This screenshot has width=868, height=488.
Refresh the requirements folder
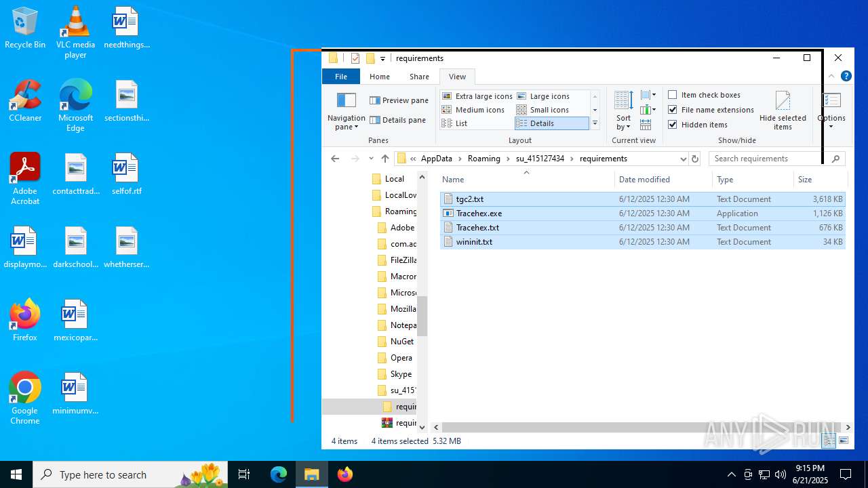tap(694, 159)
